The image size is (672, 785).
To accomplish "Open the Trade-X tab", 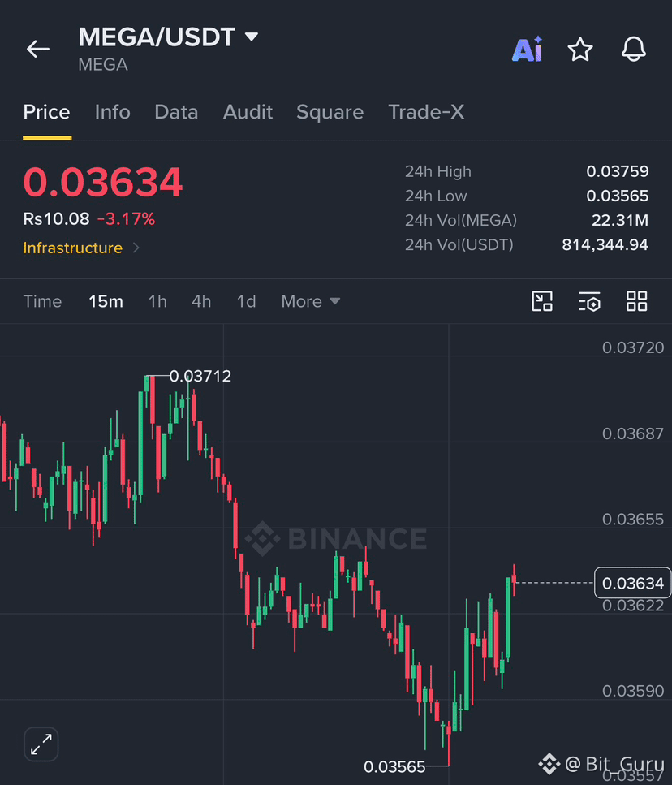I will [x=426, y=112].
